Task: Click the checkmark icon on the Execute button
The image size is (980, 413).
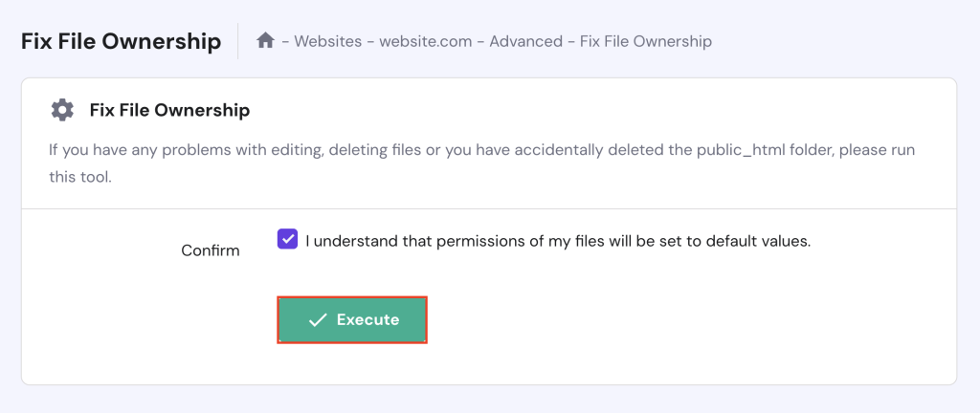Action: (x=318, y=320)
